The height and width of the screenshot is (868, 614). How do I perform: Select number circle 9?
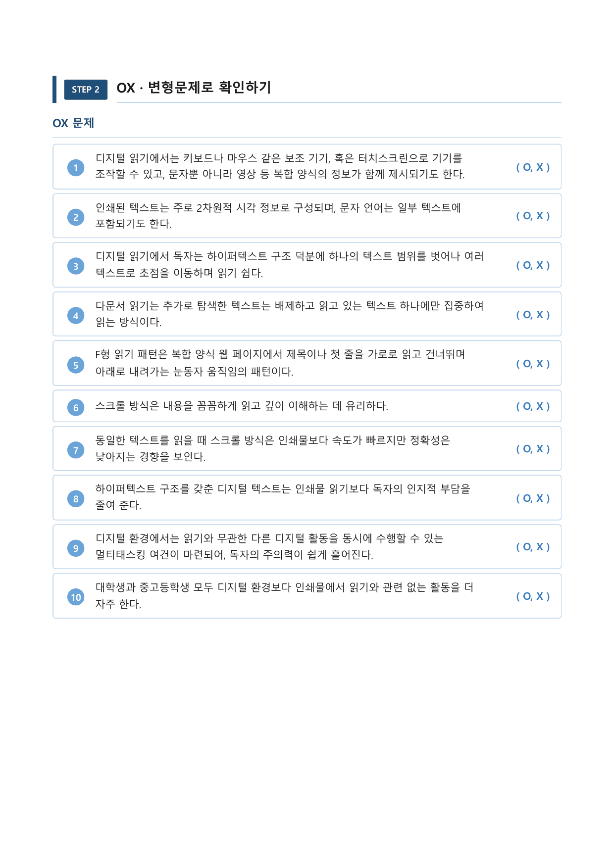click(76, 548)
